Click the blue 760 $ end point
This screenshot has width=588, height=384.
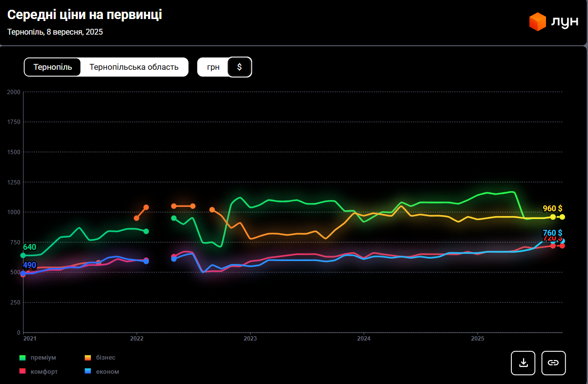(562, 241)
